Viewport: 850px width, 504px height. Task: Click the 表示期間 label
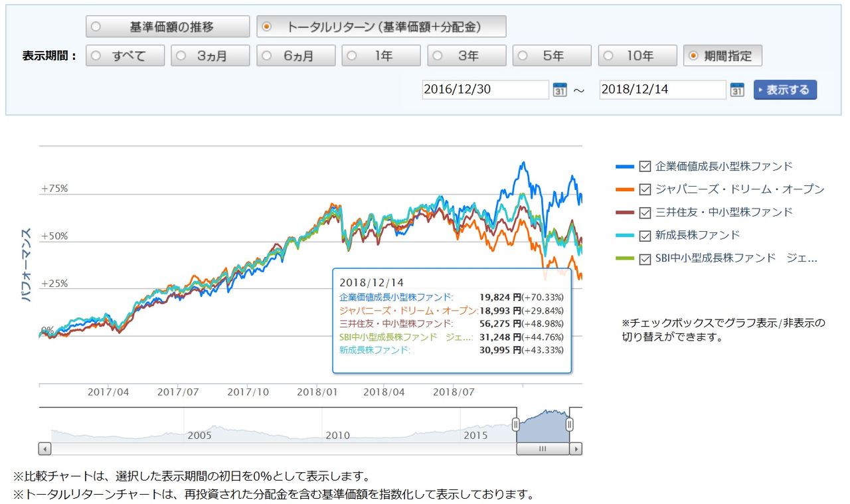[50, 56]
